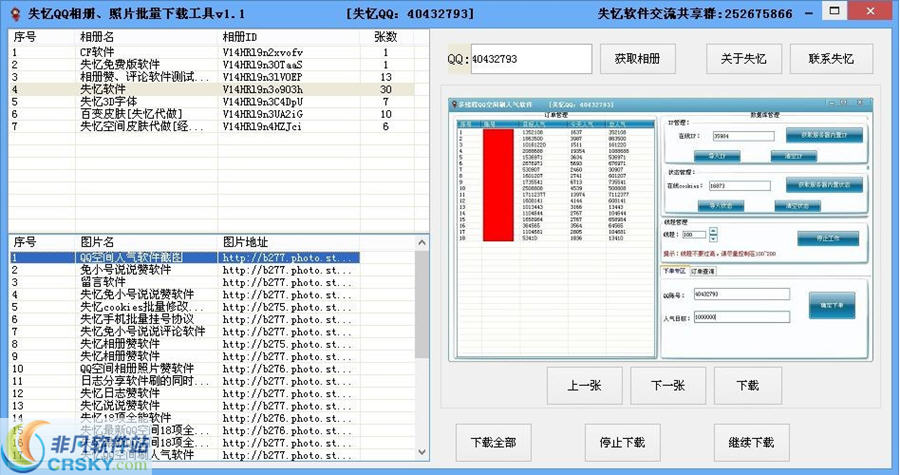Select photo row 失忆日志赞软件
Viewport: 900px width, 475px height.
[x=185, y=394]
